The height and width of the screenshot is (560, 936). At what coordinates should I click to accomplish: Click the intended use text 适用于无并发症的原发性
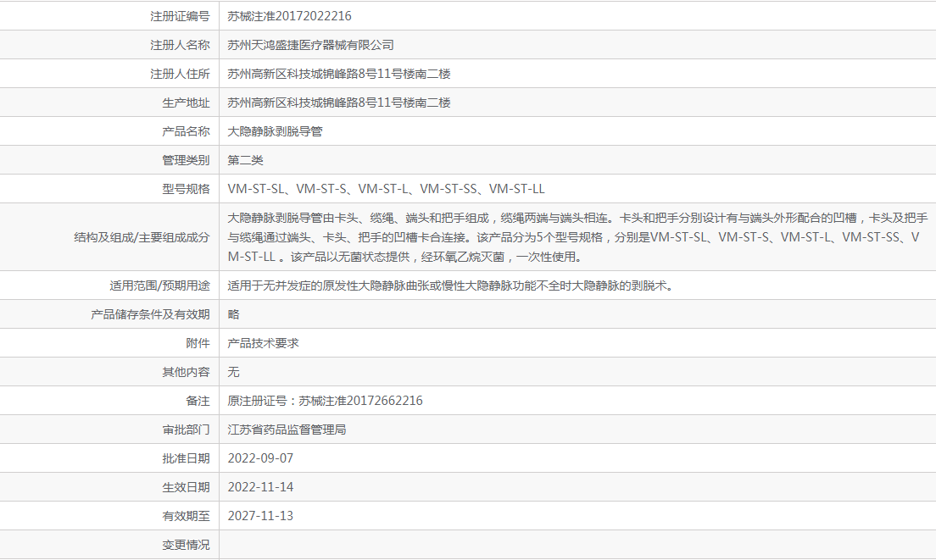[x=451, y=286]
